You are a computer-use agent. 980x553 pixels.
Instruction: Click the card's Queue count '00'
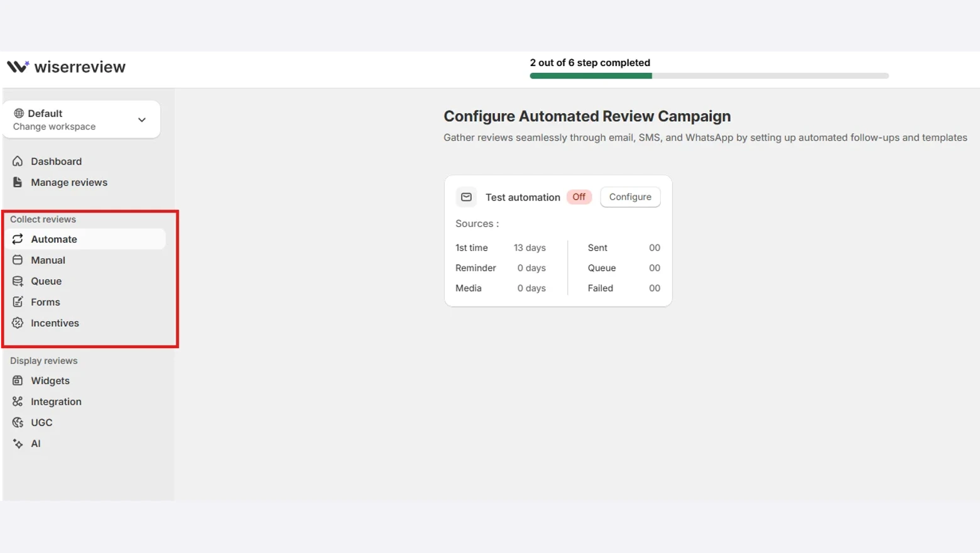[655, 268]
